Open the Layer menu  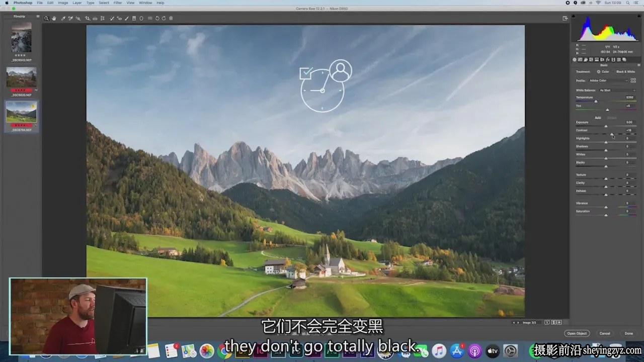tap(77, 3)
